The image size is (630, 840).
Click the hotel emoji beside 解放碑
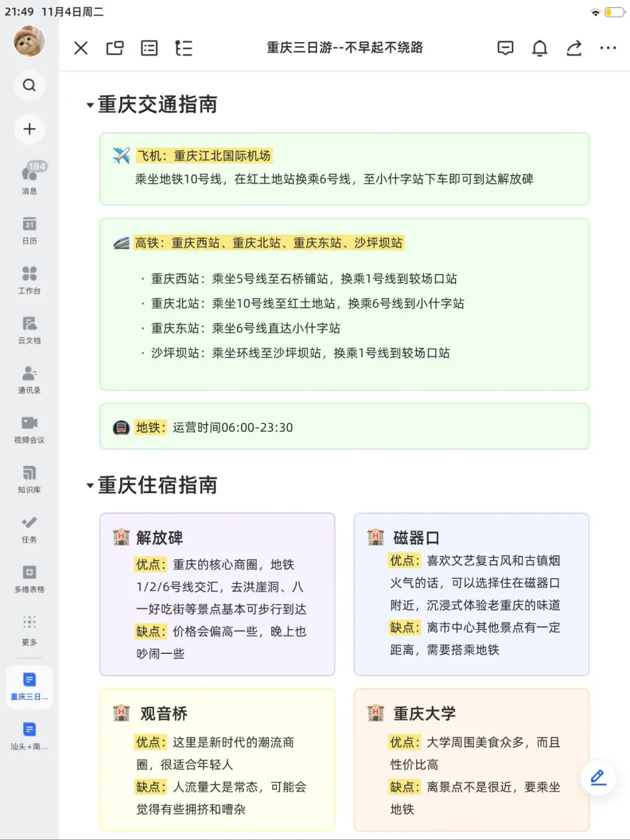pos(121,537)
